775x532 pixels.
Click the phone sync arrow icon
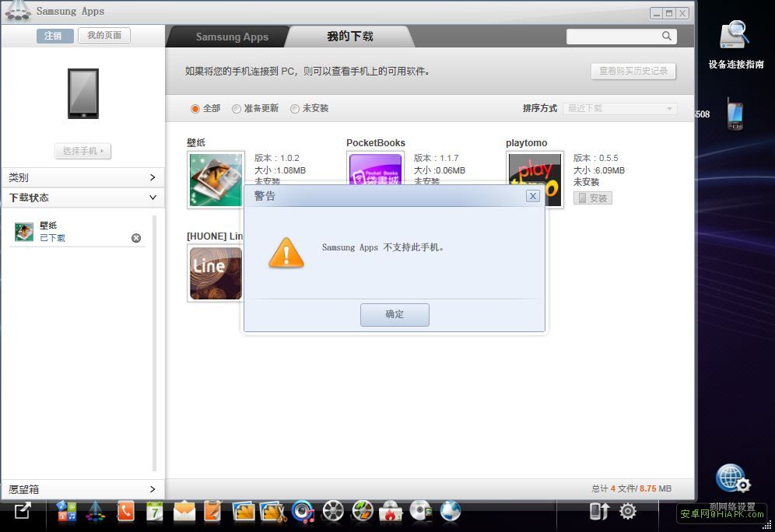tap(600, 511)
